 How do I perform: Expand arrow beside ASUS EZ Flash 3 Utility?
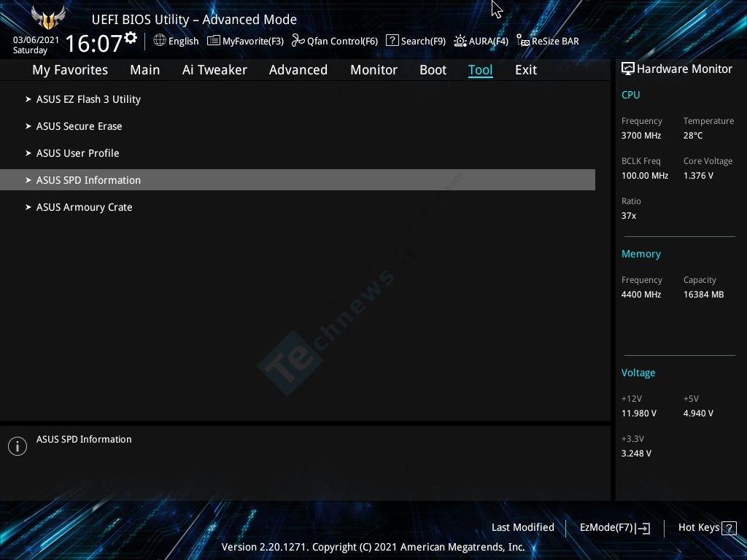coord(28,99)
